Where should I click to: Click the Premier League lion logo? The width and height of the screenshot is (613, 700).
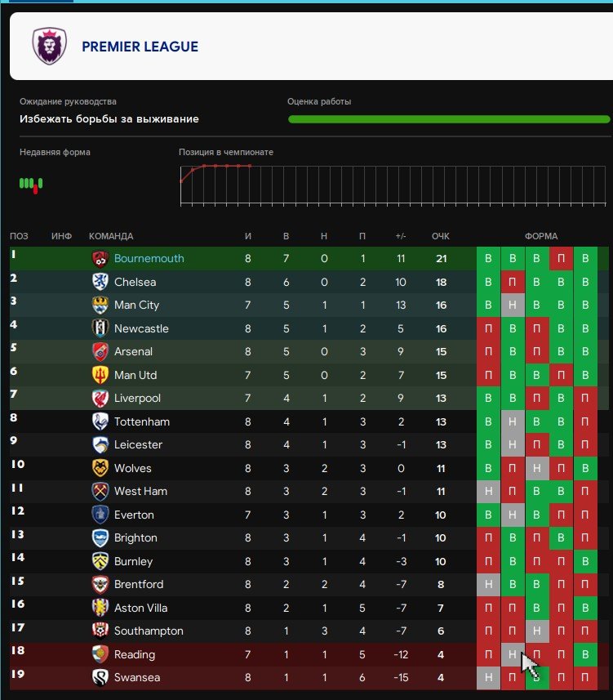point(49,47)
